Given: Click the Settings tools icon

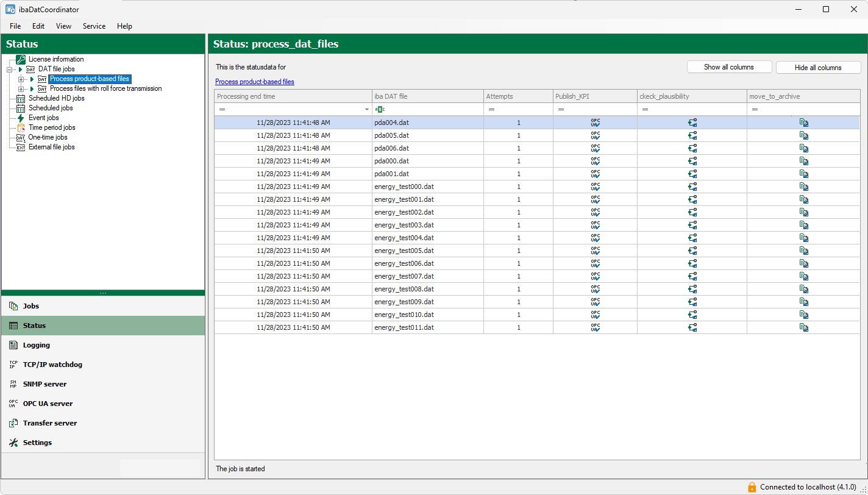Looking at the screenshot, I should click(x=13, y=443).
